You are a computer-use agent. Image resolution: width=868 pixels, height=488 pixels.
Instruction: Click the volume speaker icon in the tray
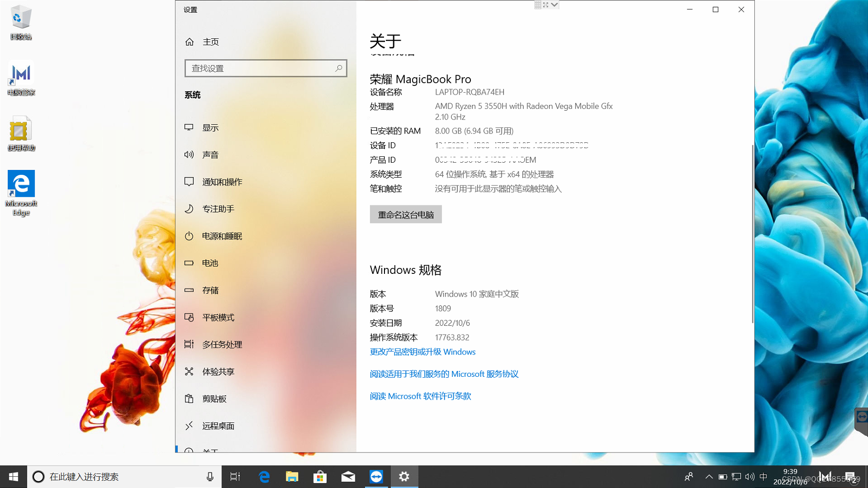[x=750, y=477]
